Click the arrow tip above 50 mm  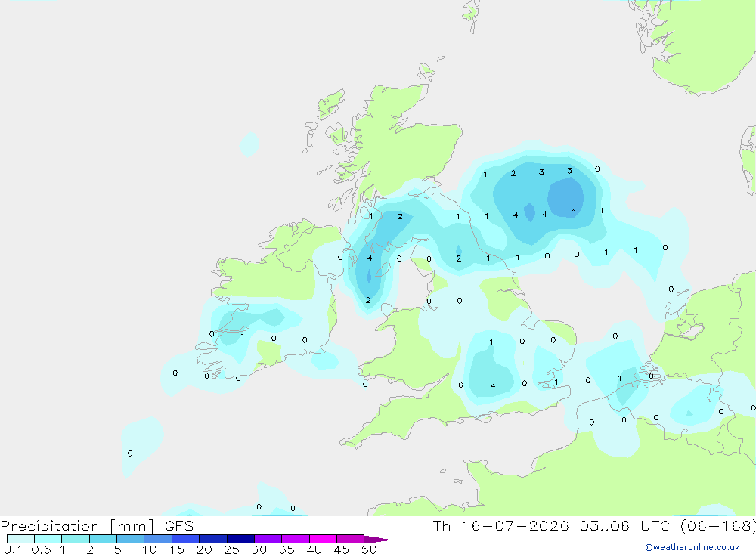point(378,539)
